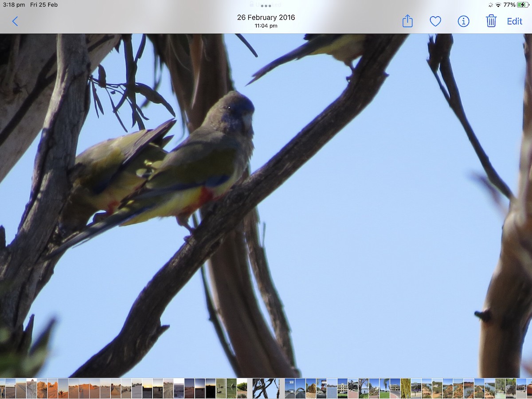Open the yellow grass thumbnail
This screenshot has height=399, width=532.
pyautogui.click(x=406, y=388)
